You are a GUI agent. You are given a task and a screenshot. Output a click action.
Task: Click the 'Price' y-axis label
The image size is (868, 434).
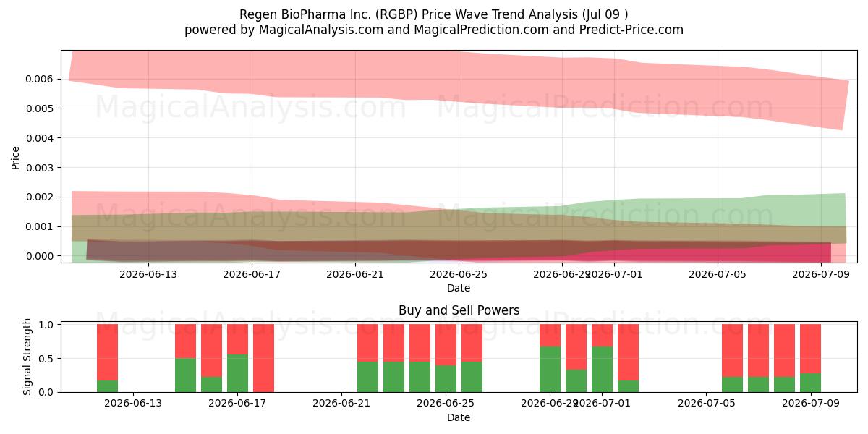pyautogui.click(x=16, y=156)
